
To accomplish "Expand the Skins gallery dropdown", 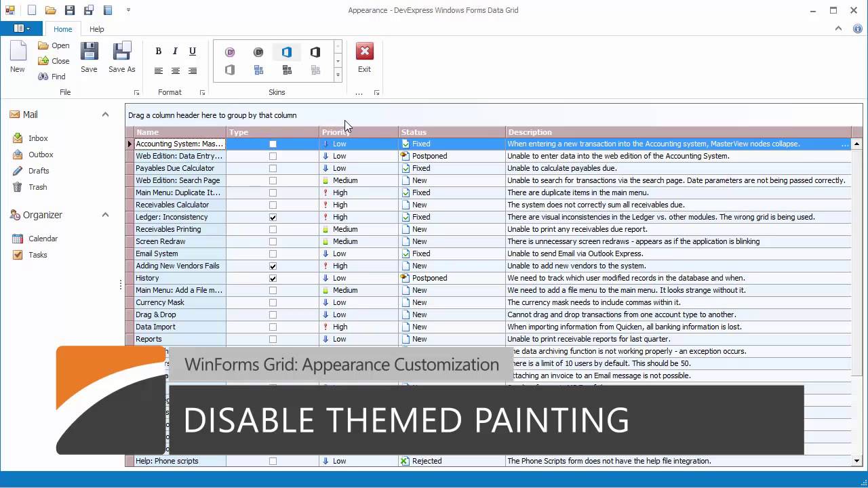I will pyautogui.click(x=338, y=77).
